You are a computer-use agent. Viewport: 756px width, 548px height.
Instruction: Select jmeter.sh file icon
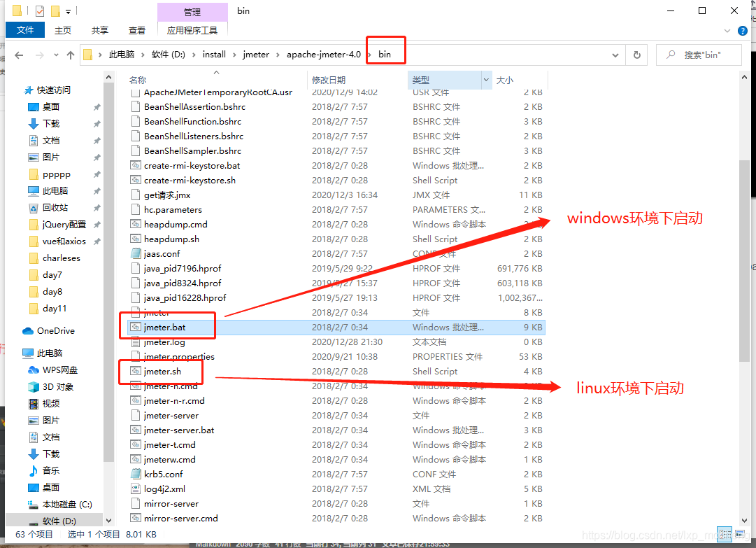pos(136,372)
